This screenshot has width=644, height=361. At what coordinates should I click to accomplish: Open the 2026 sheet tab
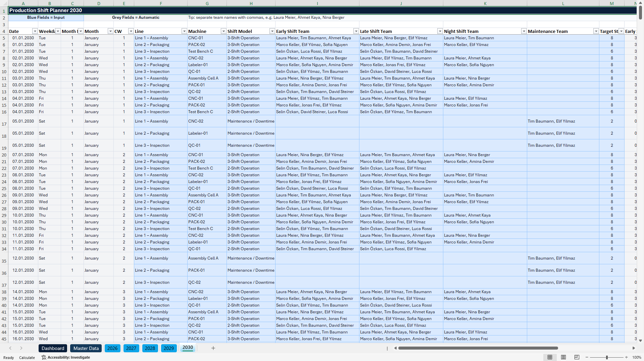click(112, 348)
